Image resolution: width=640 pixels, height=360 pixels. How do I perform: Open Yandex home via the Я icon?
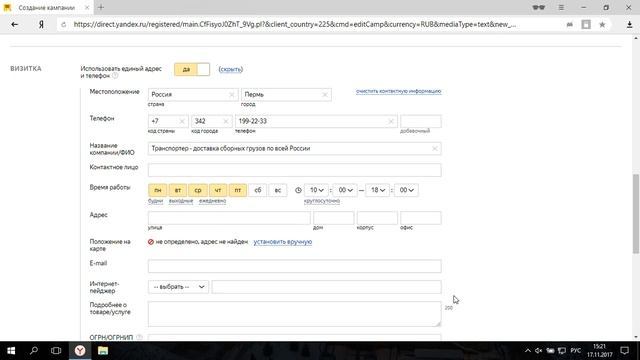coord(41,24)
